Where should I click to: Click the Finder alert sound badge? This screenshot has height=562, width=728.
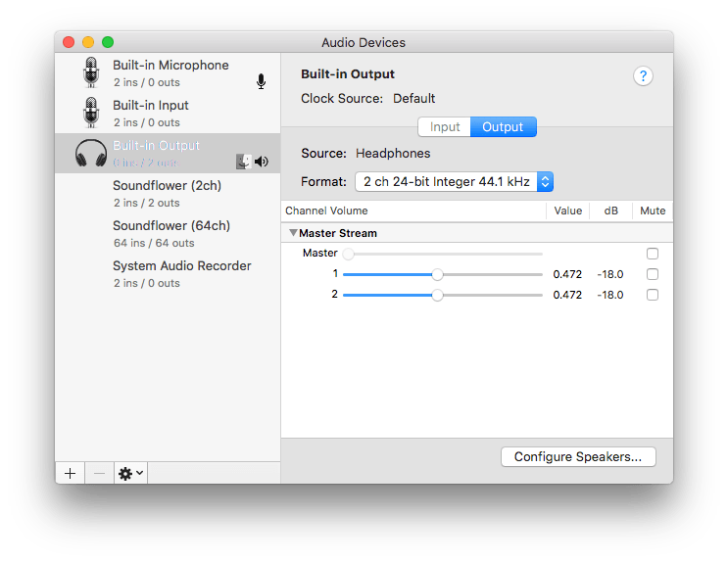point(244,162)
